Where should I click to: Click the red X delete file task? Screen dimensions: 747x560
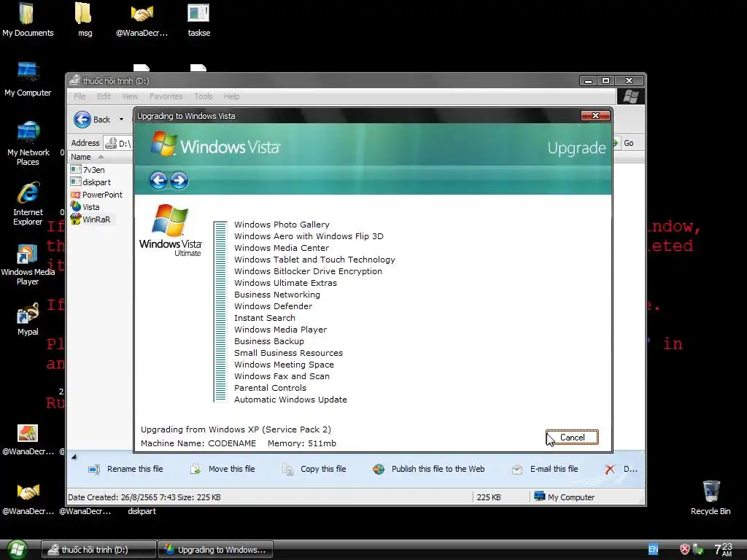[610, 469]
